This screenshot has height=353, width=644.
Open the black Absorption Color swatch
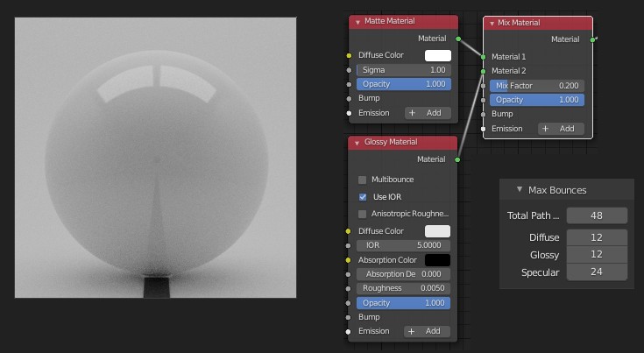437,260
